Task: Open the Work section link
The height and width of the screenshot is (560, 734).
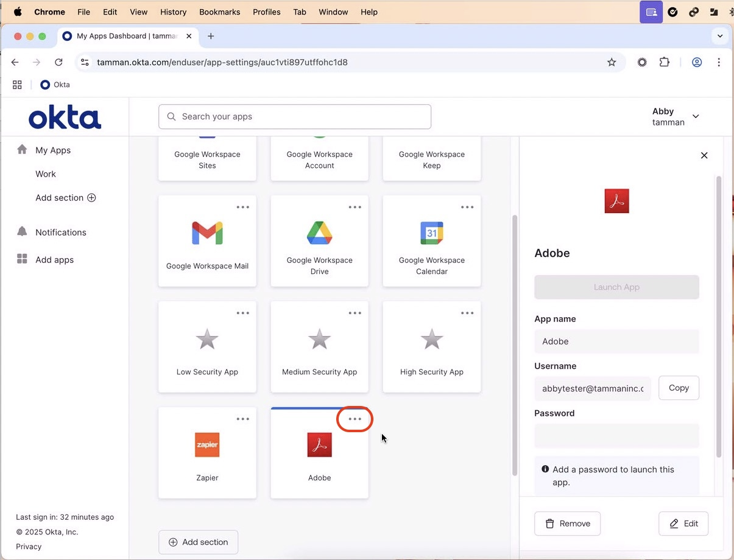Action: pos(46,173)
